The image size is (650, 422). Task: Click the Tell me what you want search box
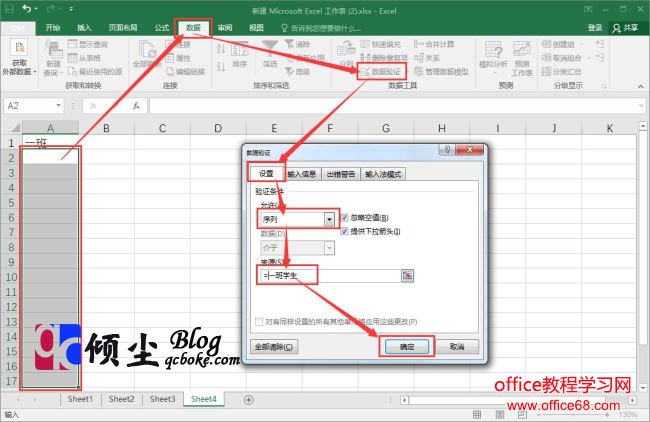coord(321,28)
